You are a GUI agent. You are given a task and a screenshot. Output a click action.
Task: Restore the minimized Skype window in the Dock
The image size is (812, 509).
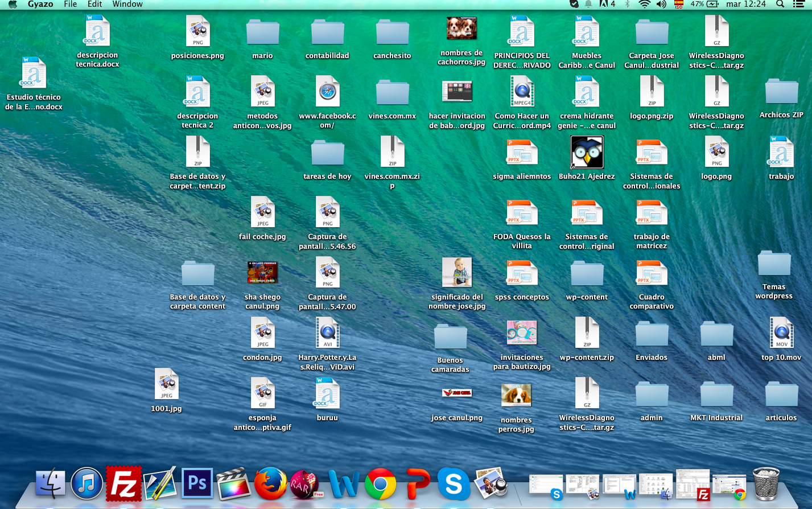coord(546,487)
